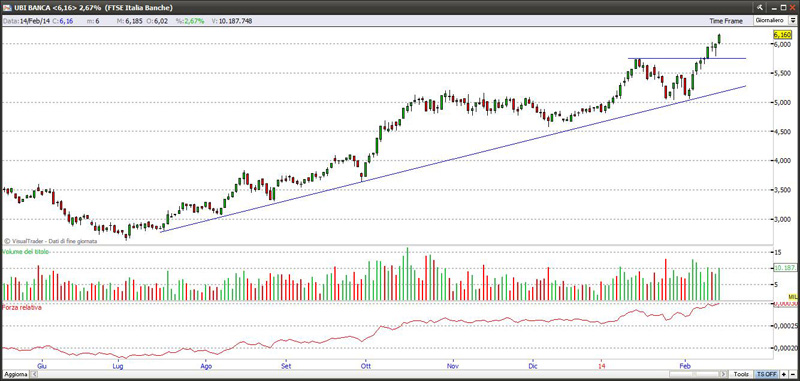Click the volume value V: 10.187.748
Image resolution: width=800 pixels, height=381 pixels.
pyautogui.click(x=231, y=21)
